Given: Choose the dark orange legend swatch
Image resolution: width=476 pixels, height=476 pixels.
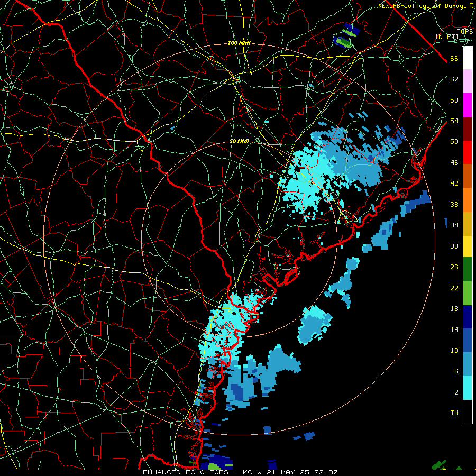Looking at the screenshot, I should pyautogui.click(x=467, y=176).
